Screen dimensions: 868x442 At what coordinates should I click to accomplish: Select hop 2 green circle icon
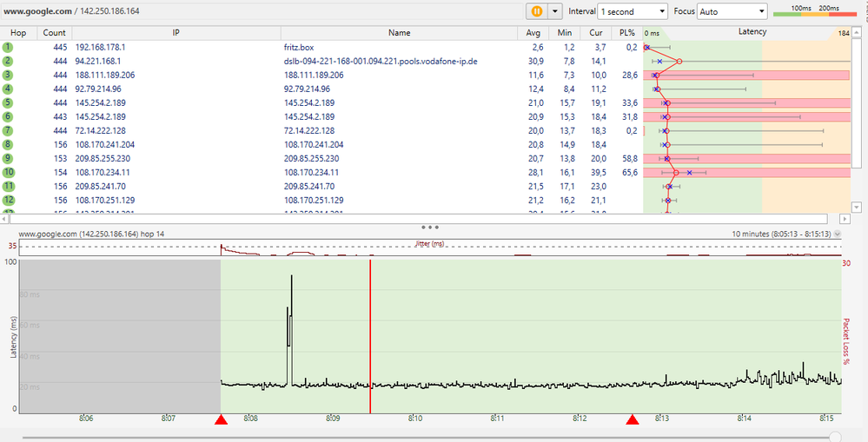[8, 62]
